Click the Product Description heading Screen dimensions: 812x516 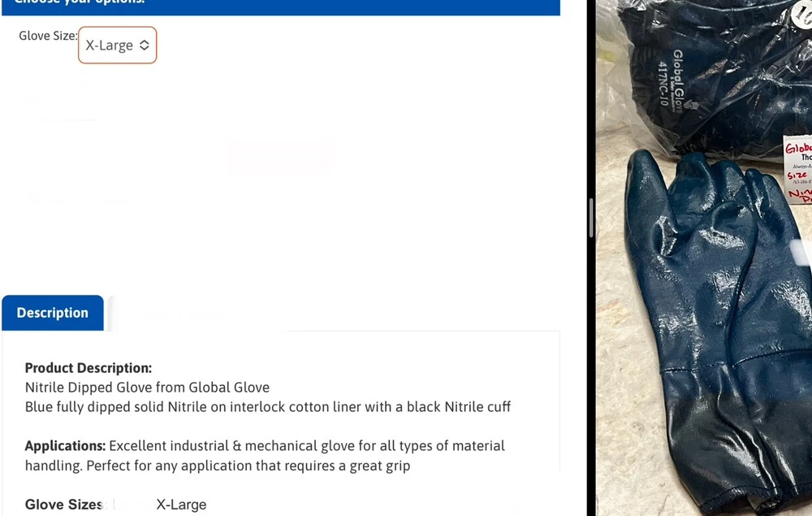[x=89, y=368]
